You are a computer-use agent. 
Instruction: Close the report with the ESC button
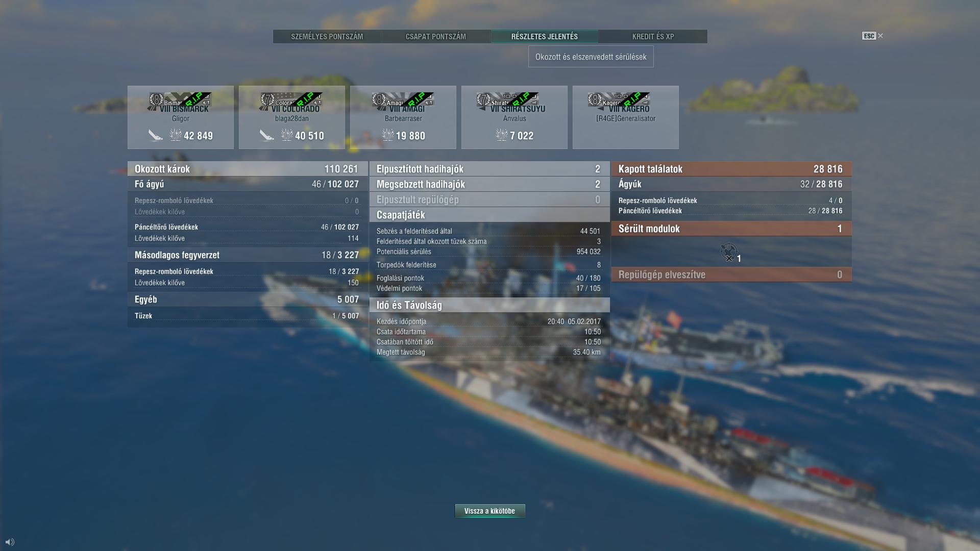pyautogui.click(x=872, y=36)
